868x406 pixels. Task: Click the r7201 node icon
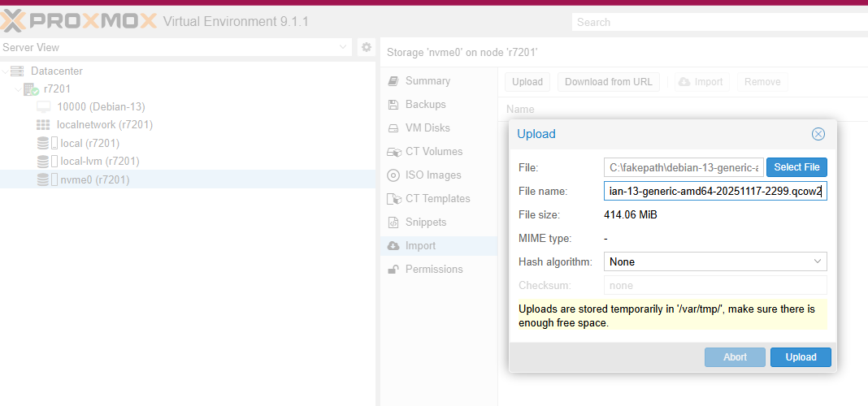[x=32, y=89]
